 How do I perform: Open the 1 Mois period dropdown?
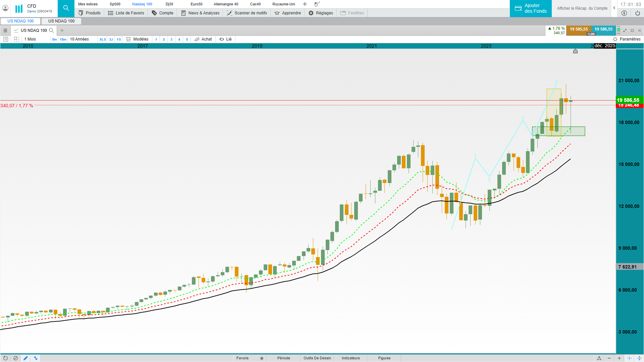[30, 39]
